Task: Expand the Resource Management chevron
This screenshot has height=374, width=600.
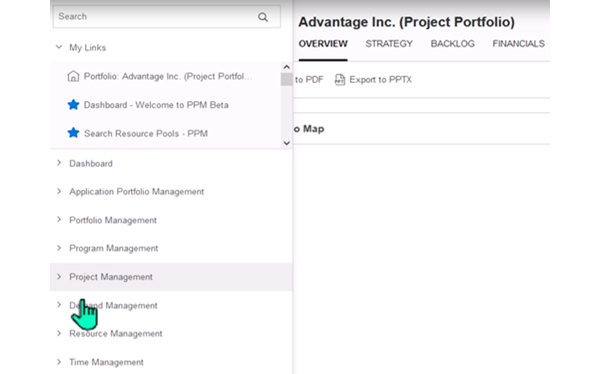Action: (x=59, y=333)
